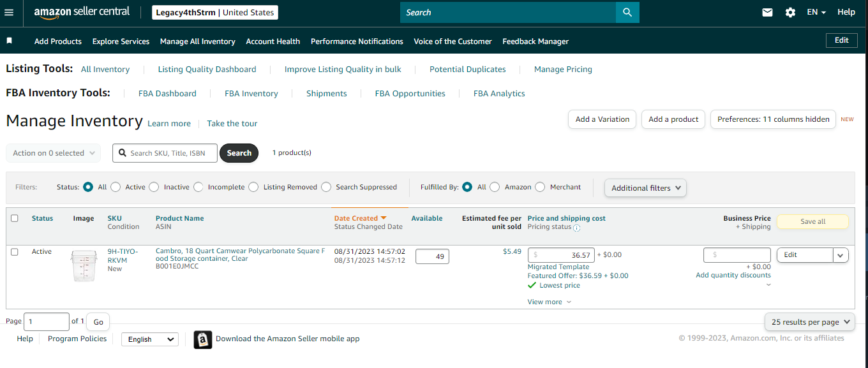Open Explore Services in navigation bar
The image size is (868, 368).
(121, 41)
